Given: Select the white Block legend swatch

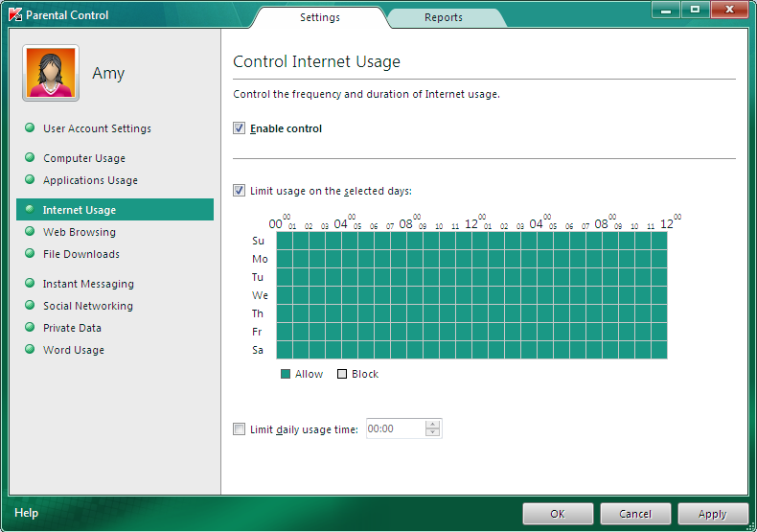Looking at the screenshot, I should [x=342, y=374].
